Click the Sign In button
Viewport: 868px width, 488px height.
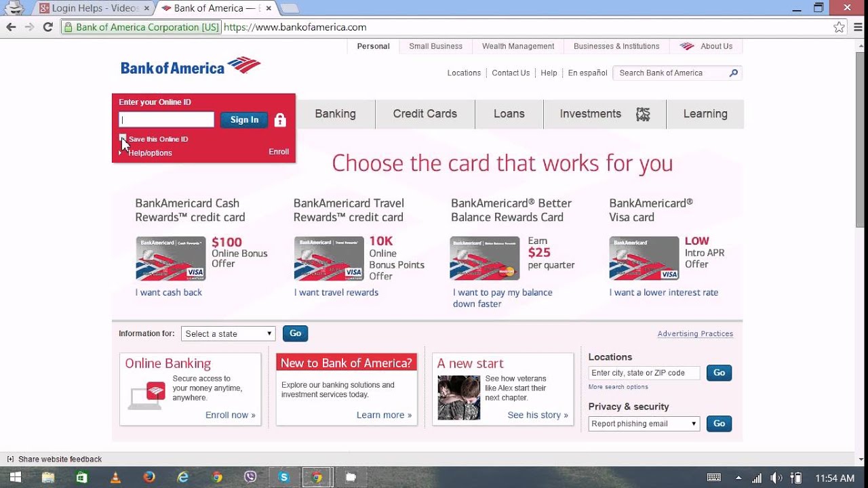[x=244, y=120]
